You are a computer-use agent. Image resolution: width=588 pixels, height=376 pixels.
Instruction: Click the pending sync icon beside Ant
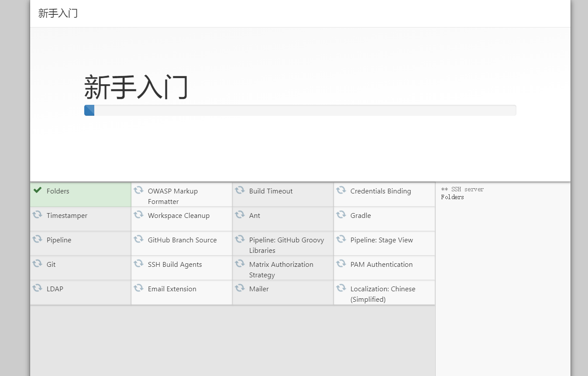(x=240, y=214)
